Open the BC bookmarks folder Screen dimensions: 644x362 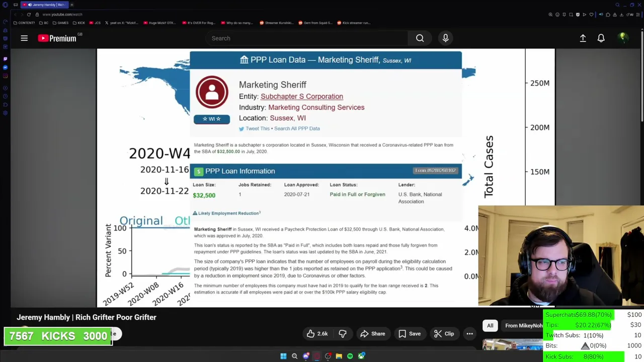[x=44, y=23]
